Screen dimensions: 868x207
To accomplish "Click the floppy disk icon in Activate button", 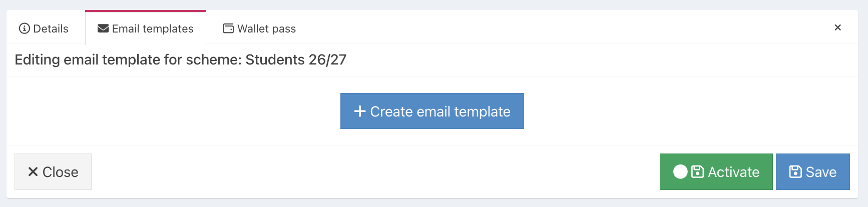I will 697,172.
